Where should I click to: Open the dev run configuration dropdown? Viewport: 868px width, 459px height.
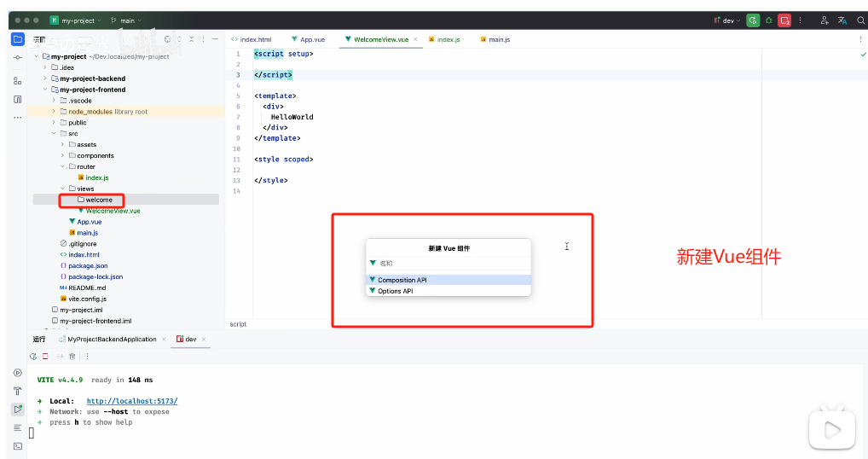click(726, 20)
